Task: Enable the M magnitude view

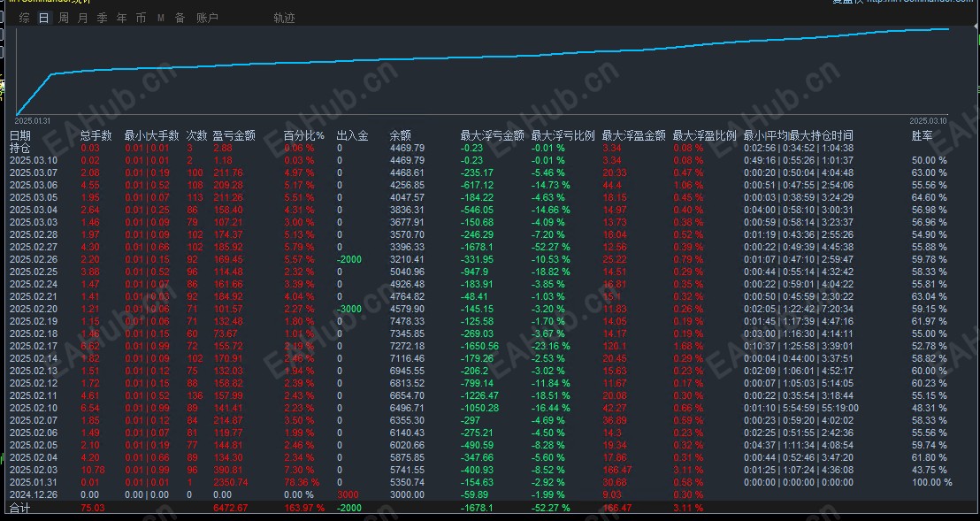Action: [x=158, y=17]
